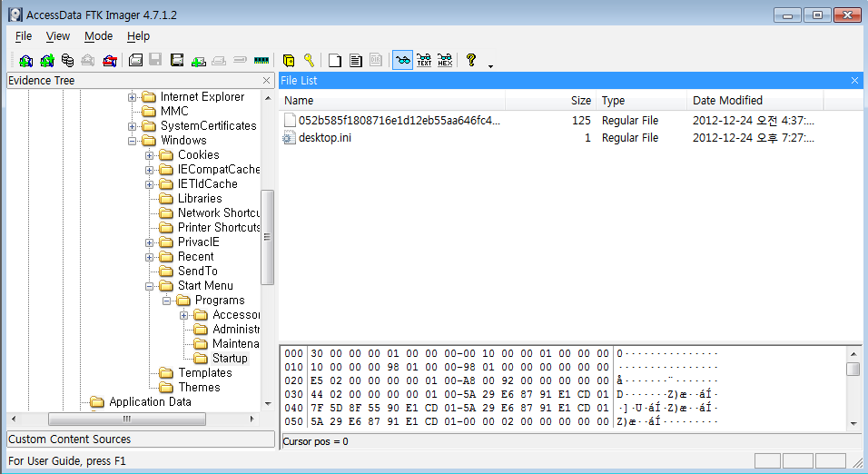
Task: Click the Export Logical Image icon
Action: tap(177, 60)
